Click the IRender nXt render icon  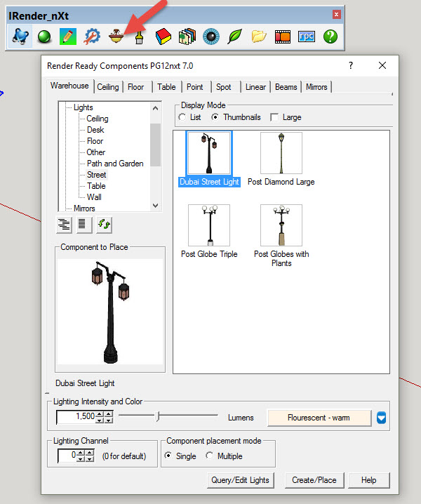tap(20, 37)
